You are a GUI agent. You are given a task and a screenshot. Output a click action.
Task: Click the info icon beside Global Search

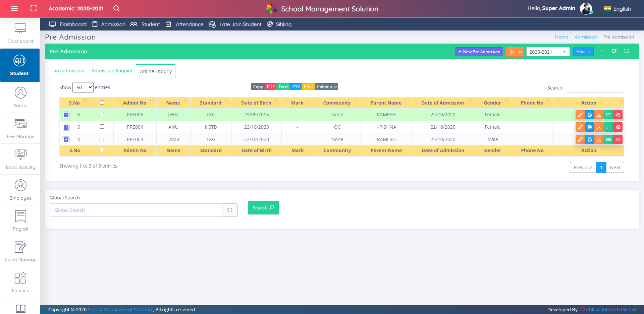pos(230,210)
